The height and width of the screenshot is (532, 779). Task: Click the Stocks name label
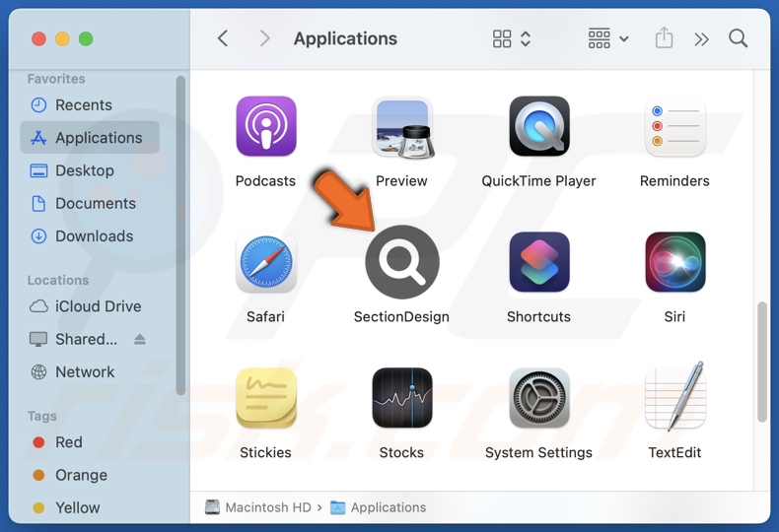[x=401, y=452]
